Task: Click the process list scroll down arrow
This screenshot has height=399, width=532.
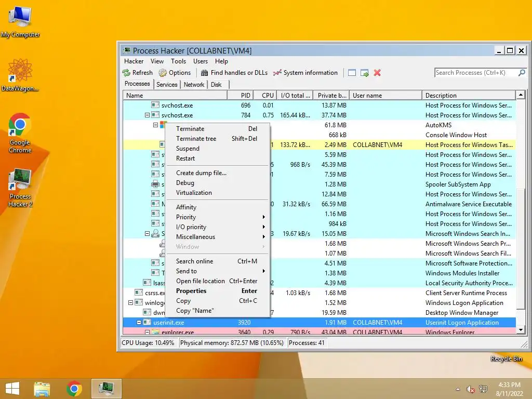Action: [x=521, y=330]
